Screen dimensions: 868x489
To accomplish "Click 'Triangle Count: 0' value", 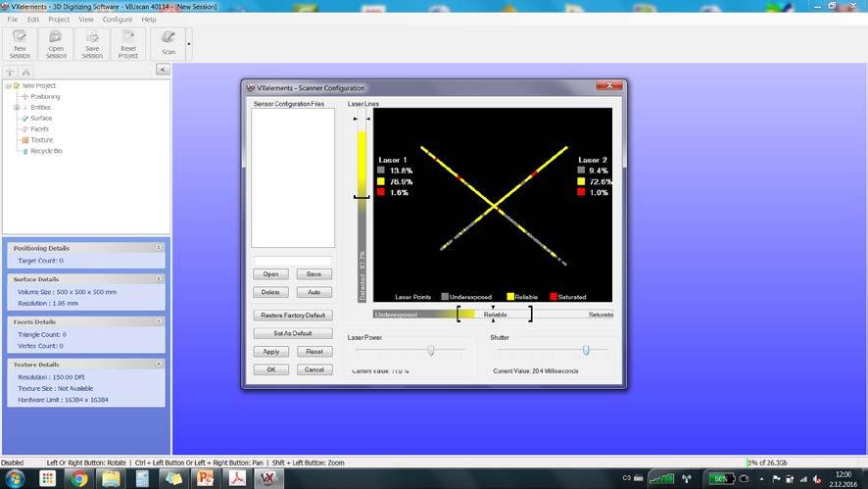I will [42, 334].
